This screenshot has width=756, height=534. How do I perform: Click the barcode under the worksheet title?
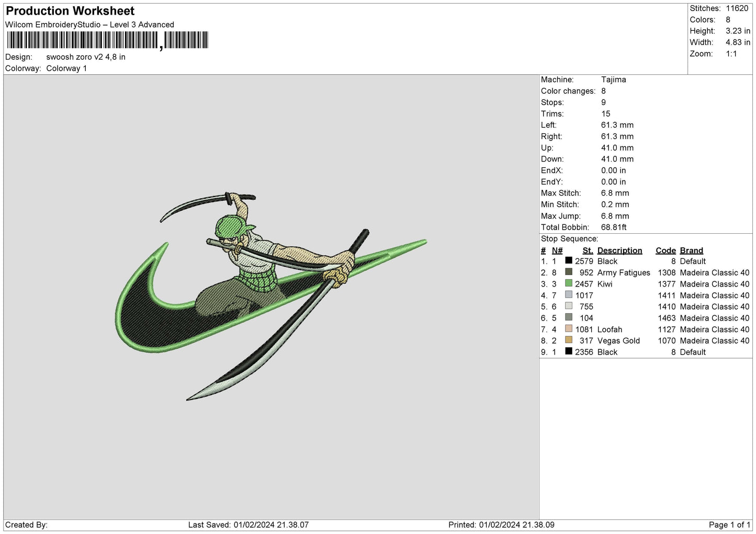coord(107,40)
